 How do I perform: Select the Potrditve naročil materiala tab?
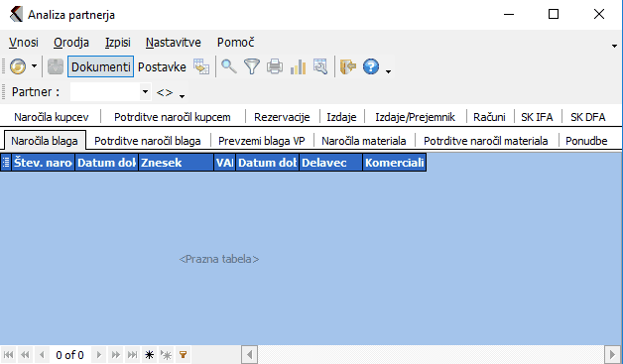click(x=486, y=141)
